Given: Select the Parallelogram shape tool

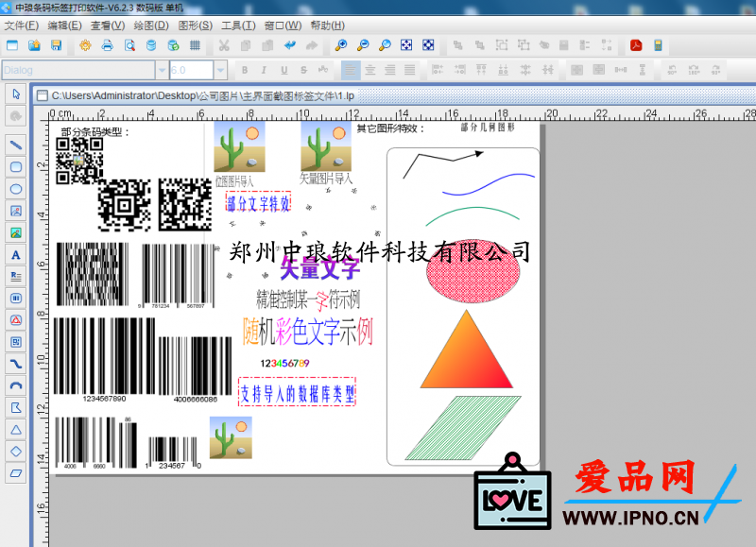Looking at the screenshot, I should pyautogui.click(x=16, y=473).
